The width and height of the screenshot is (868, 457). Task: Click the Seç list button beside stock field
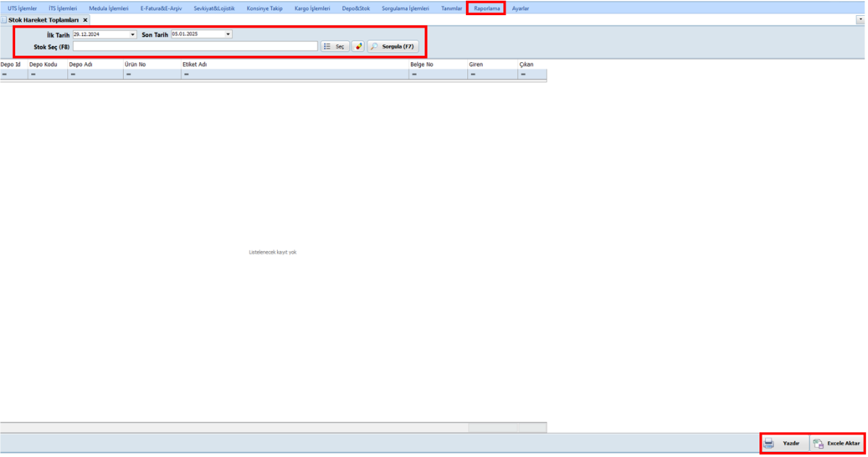click(334, 46)
